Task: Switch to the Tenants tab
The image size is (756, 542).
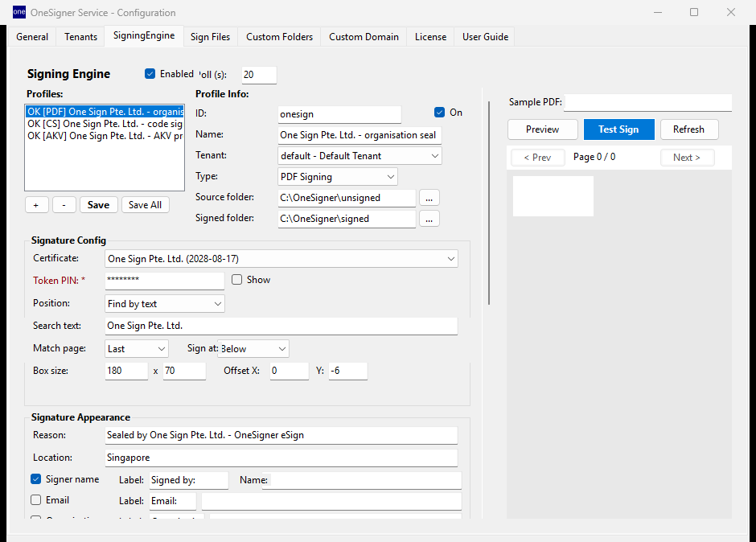Action: 81,37
